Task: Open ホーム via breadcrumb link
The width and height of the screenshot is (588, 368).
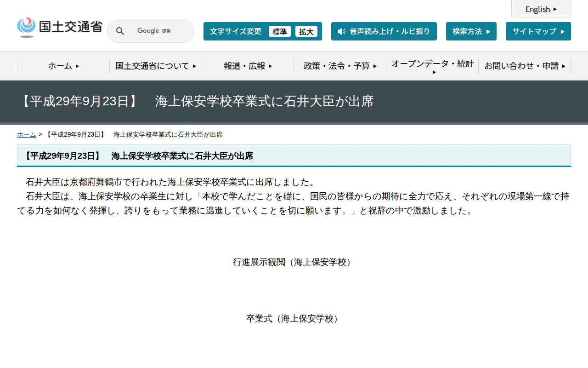Action: click(x=26, y=134)
